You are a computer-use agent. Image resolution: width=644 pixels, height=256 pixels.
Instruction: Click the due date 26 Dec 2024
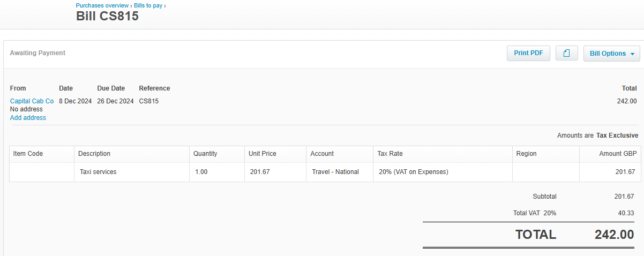(x=115, y=101)
